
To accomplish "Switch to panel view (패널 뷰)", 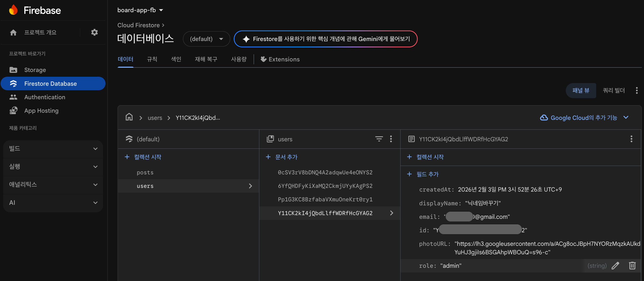I will pyautogui.click(x=581, y=90).
